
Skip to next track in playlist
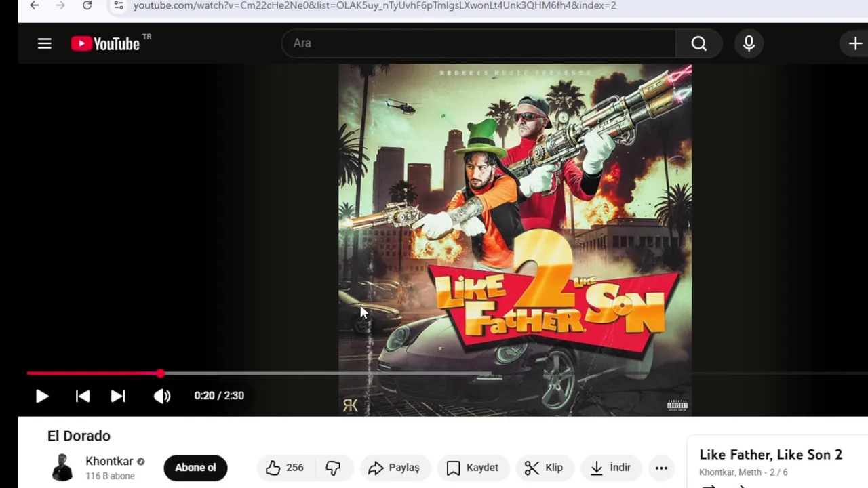(118, 396)
